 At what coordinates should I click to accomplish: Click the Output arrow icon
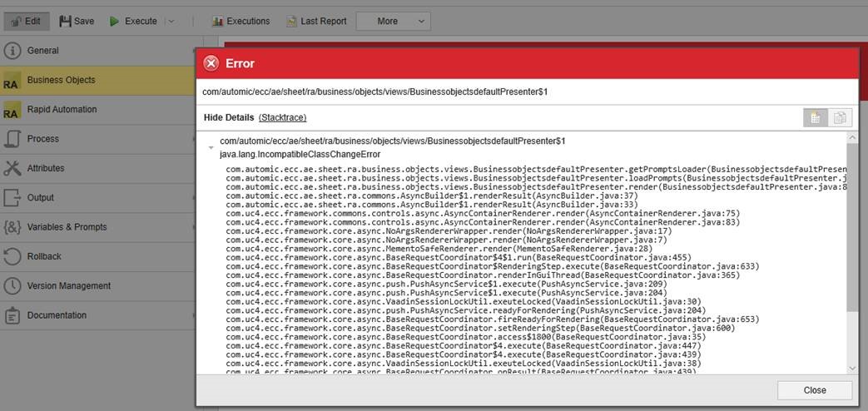tap(12, 197)
